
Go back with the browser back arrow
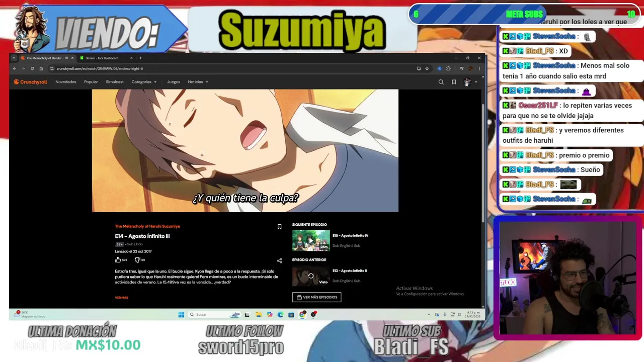pos(15,68)
